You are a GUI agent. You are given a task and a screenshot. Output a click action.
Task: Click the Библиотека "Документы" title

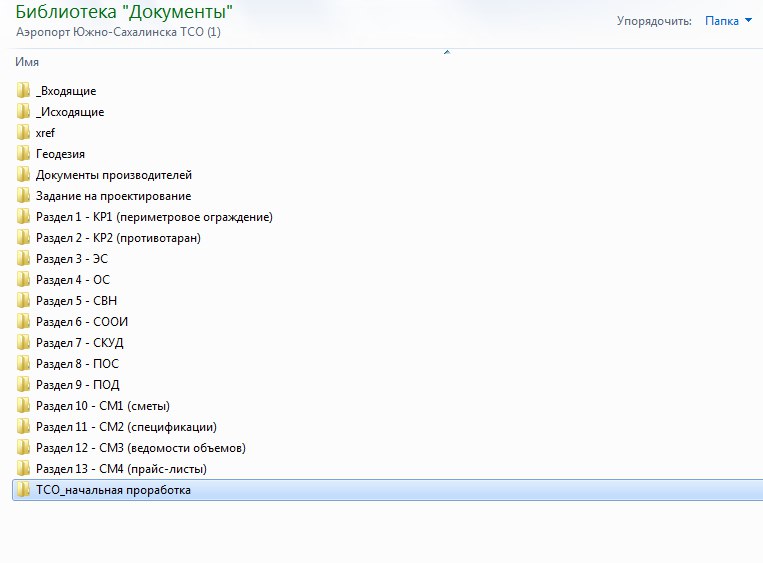[x=124, y=11]
